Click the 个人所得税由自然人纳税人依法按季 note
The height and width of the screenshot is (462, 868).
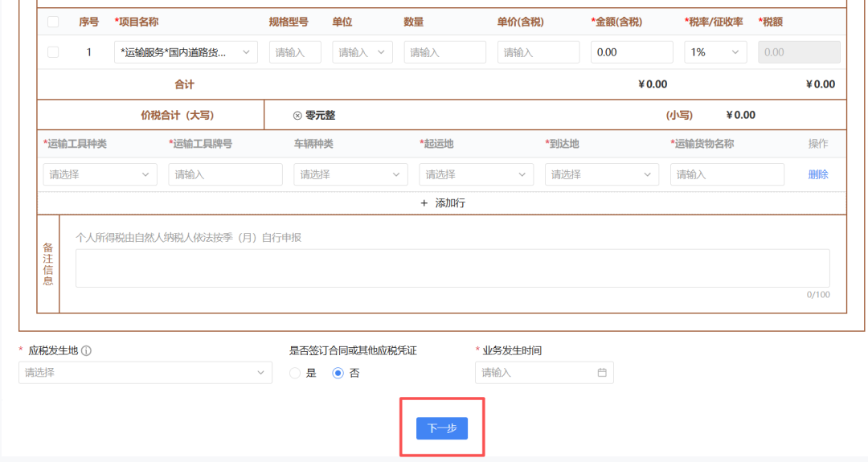188,238
